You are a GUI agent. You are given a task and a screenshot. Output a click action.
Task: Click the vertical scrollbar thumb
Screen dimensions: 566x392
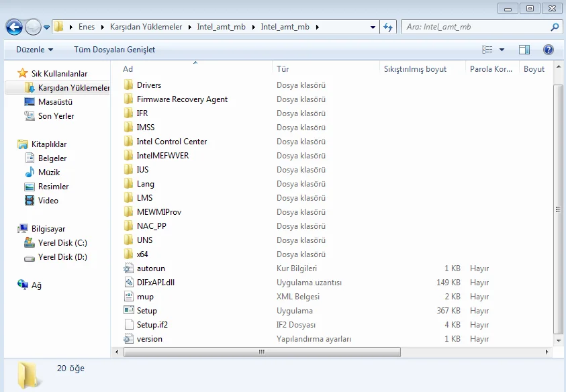click(x=558, y=209)
